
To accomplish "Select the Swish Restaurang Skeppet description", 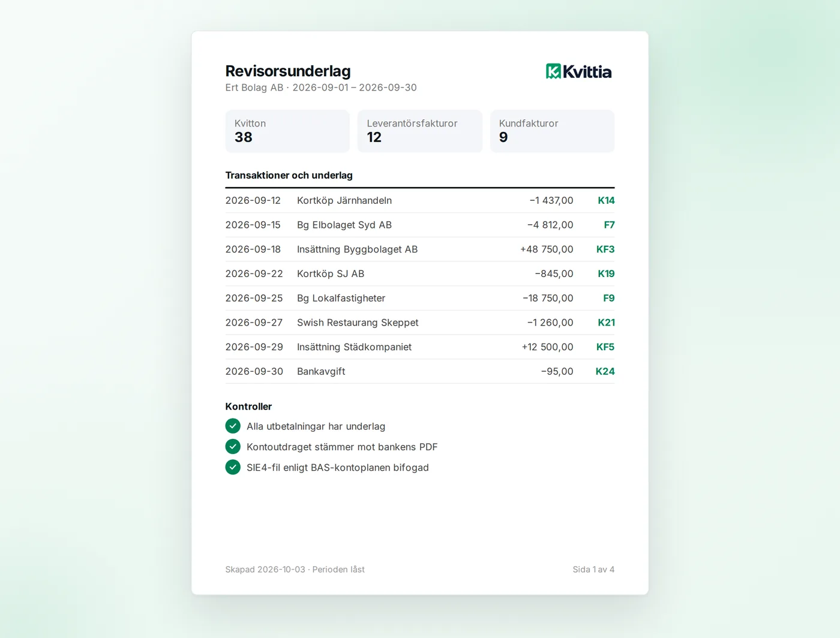I will (358, 322).
